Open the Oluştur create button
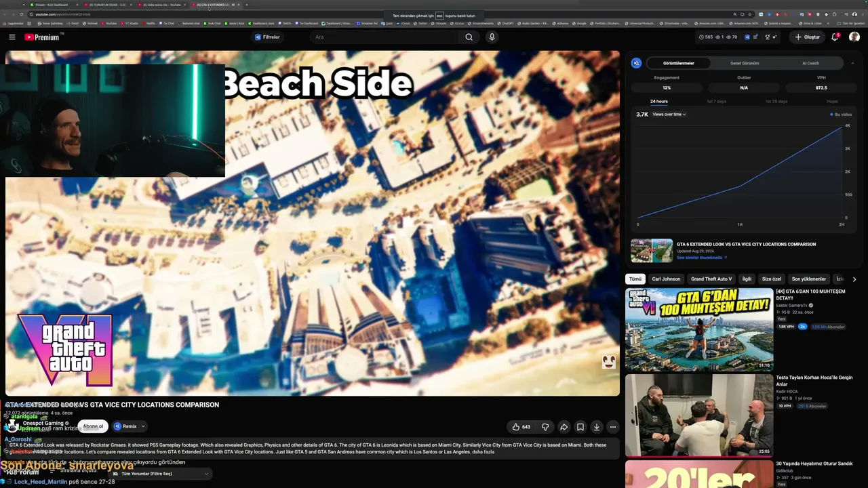868x488 pixels. click(x=808, y=37)
